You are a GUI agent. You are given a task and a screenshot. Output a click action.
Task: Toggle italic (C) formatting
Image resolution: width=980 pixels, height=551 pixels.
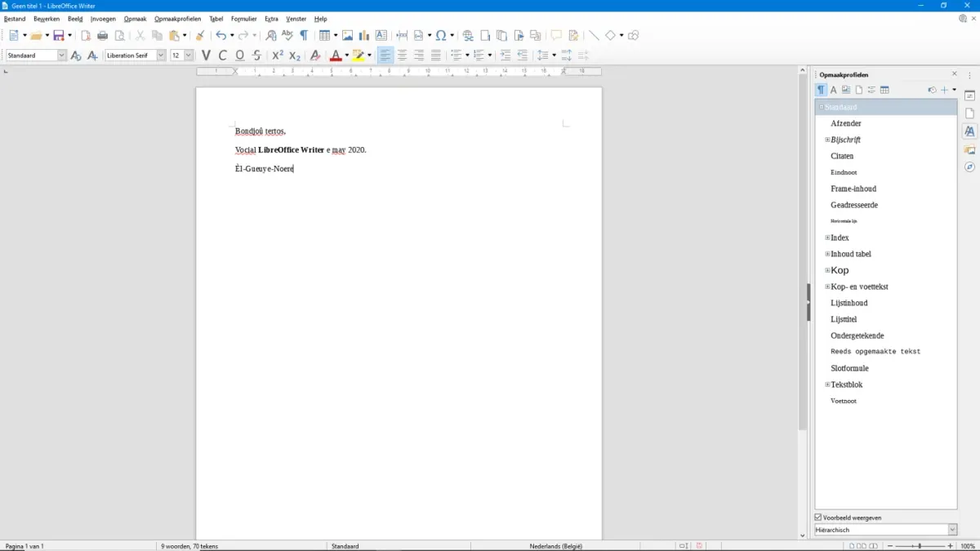coord(222,56)
